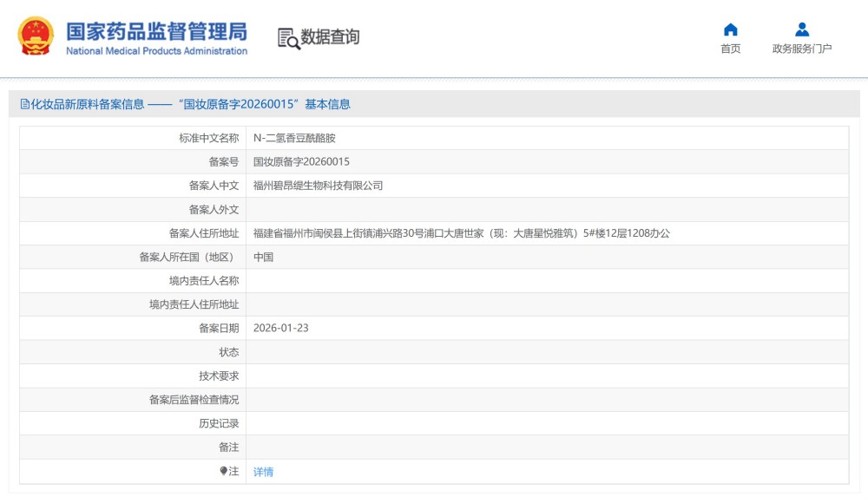Click the blue 基本信息 title bar

pos(434,103)
